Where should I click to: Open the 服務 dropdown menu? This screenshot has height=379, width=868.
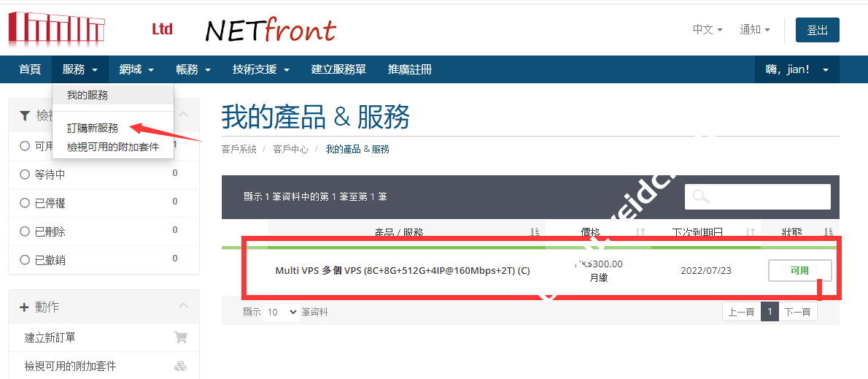point(80,70)
